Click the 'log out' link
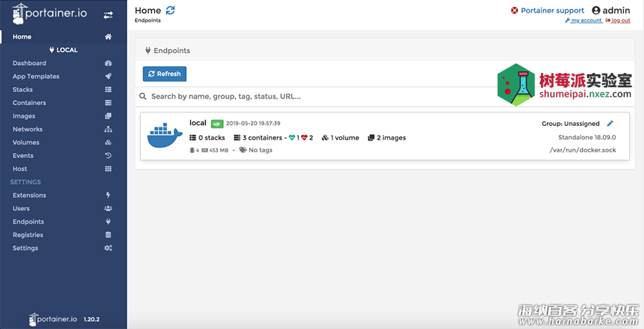This screenshot has height=329, width=644. point(620,21)
